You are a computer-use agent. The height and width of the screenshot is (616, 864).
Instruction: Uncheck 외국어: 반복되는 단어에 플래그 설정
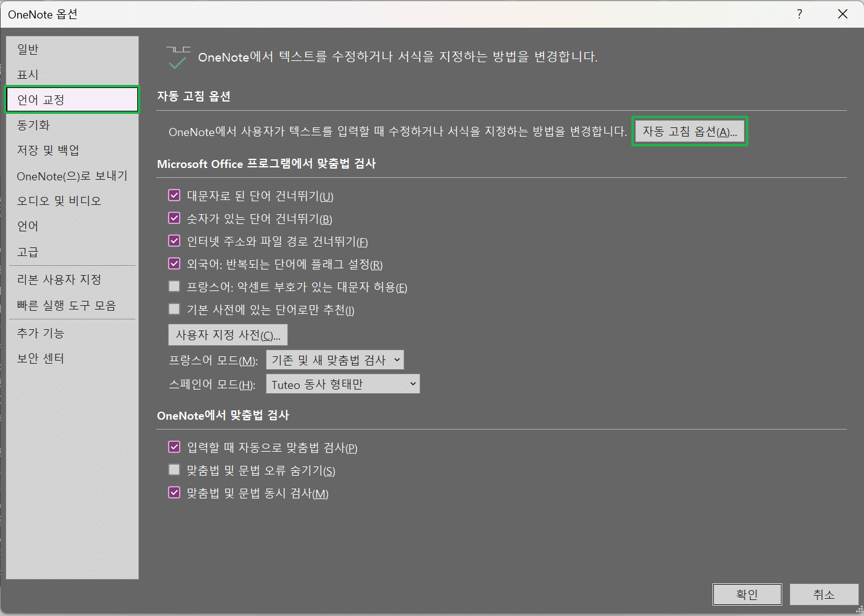pos(174,263)
